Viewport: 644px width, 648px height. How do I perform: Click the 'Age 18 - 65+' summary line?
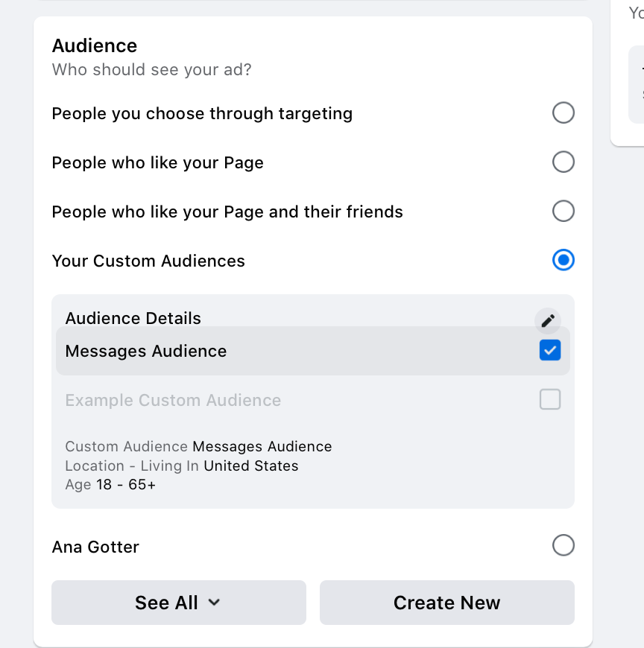[110, 485]
